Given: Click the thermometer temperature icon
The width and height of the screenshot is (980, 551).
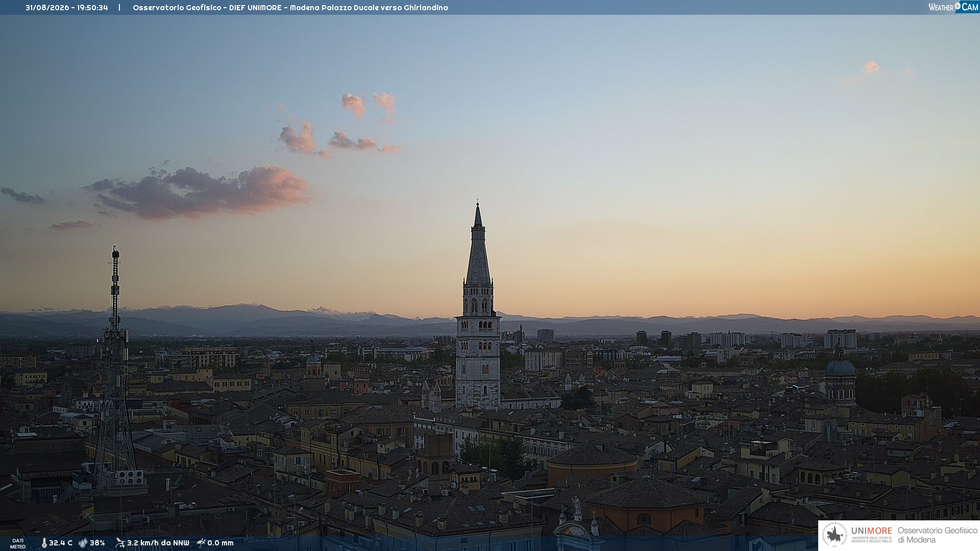Looking at the screenshot, I should [x=44, y=543].
